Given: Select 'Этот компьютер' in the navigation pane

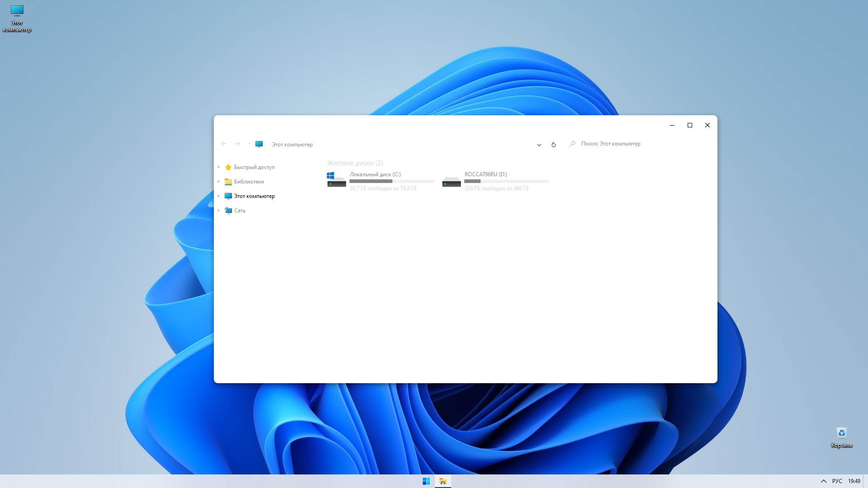Looking at the screenshot, I should [254, 196].
